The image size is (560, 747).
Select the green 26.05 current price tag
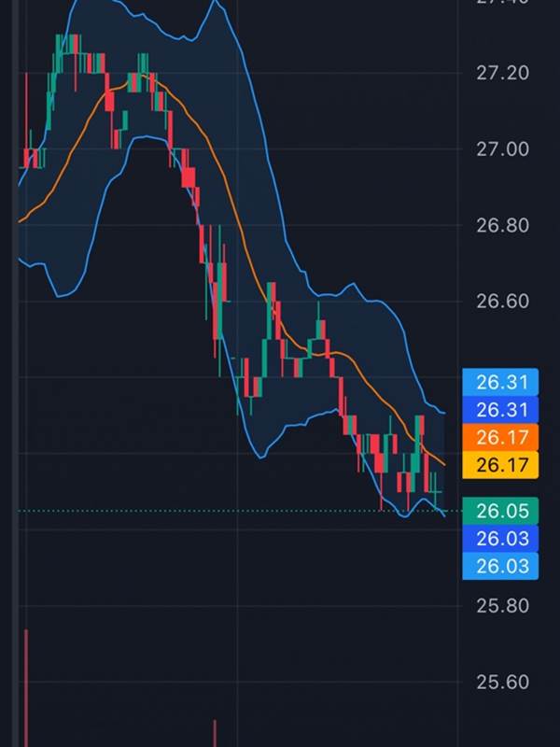pyautogui.click(x=500, y=511)
